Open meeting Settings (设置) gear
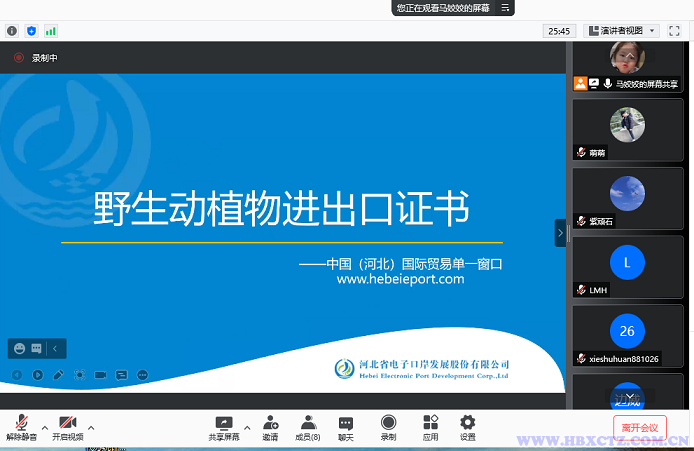Viewport: 694px width, 451px height. click(x=467, y=424)
